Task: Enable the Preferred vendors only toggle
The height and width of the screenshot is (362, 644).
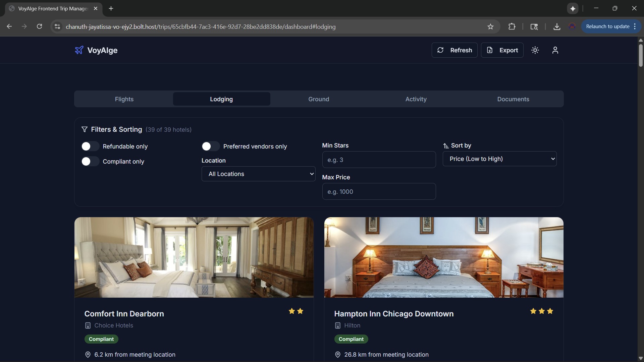Action: point(210,146)
